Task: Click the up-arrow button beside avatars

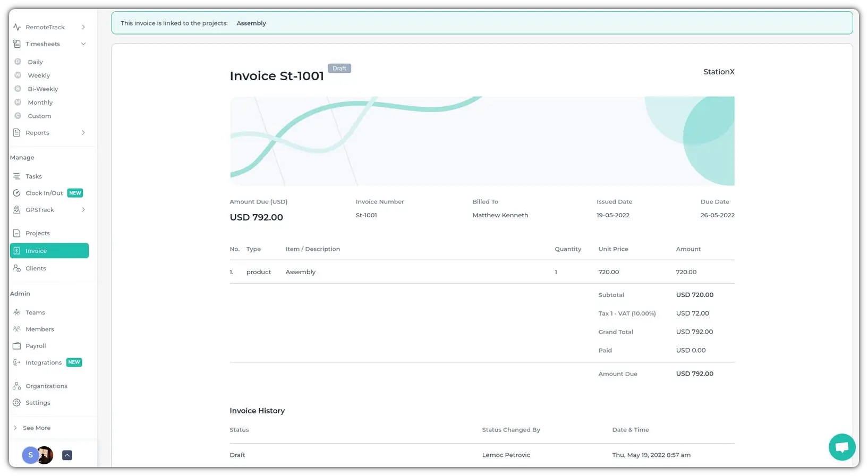Action: pos(67,455)
